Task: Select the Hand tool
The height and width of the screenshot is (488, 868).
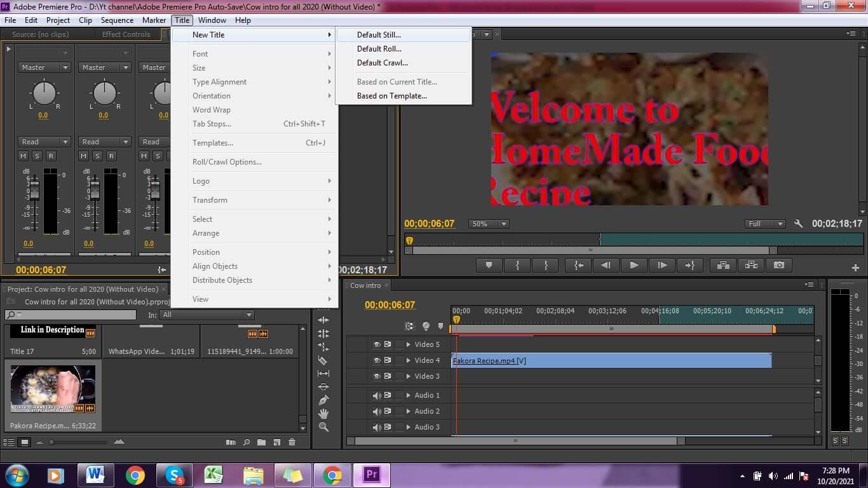Action: point(323,414)
